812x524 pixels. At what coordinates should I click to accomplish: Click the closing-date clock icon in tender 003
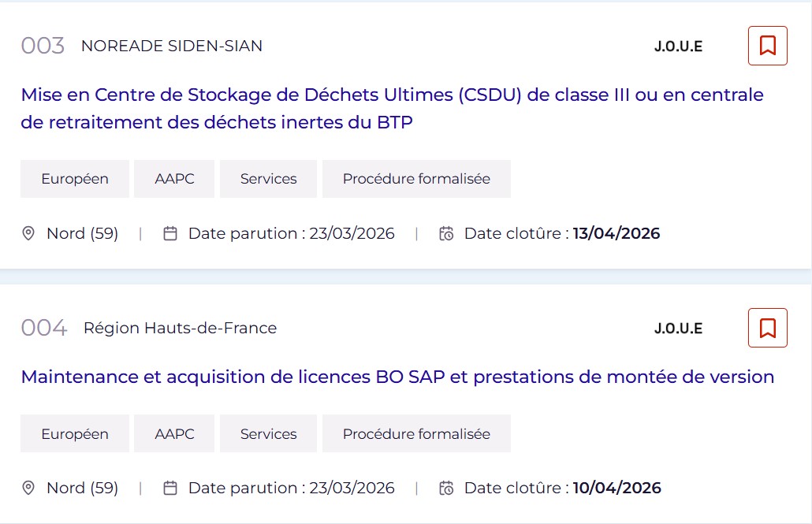pos(446,233)
